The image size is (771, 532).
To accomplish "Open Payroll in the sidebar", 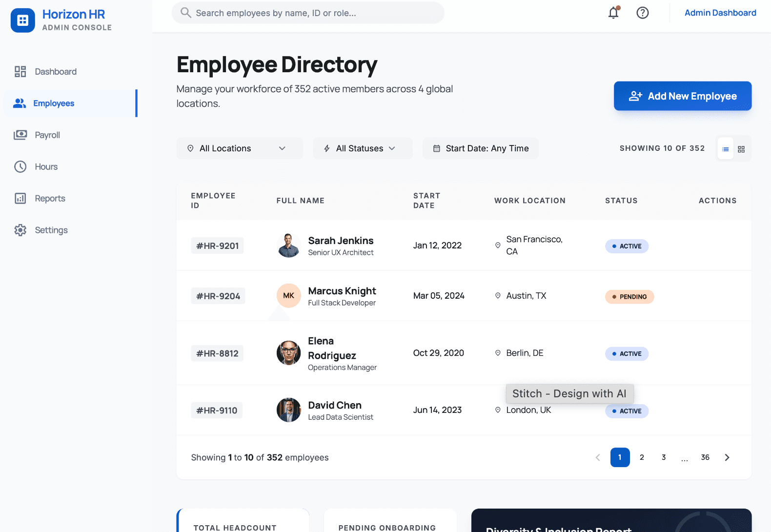I will [71, 135].
